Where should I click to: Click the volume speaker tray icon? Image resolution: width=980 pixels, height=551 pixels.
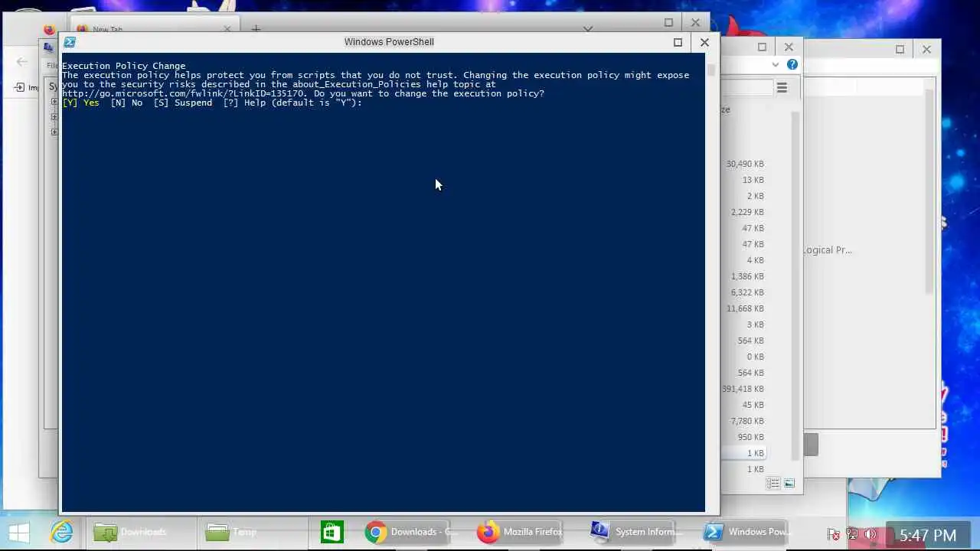tap(871, 534)
